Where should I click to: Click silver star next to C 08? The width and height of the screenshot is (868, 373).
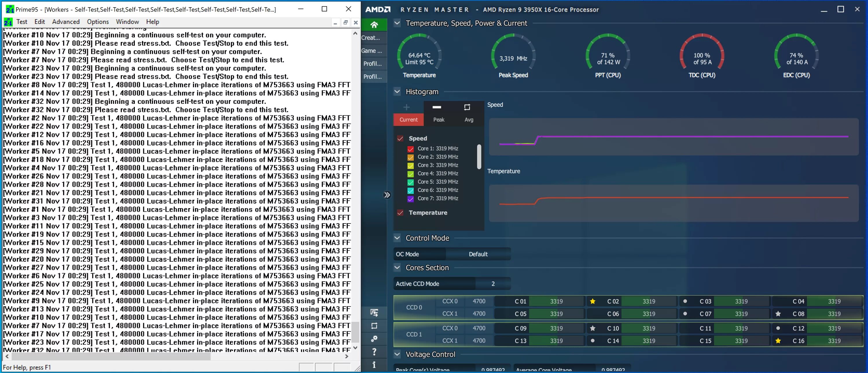[x=778, y=314]
